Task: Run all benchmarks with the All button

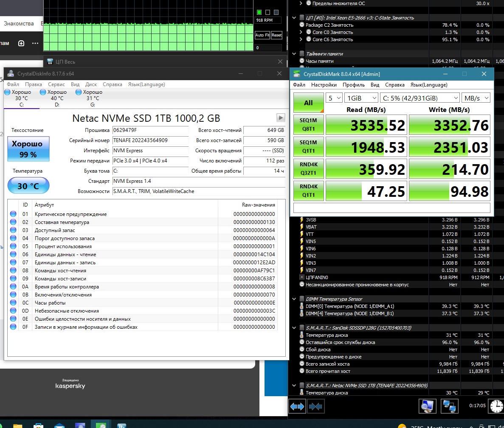Action: tap(308, 103)
